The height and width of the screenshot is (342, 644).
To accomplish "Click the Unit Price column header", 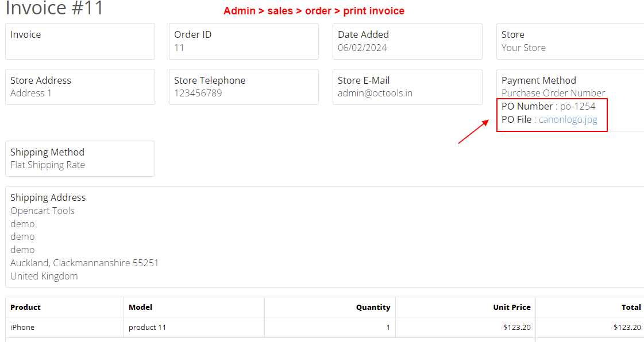I will [512, 307].
